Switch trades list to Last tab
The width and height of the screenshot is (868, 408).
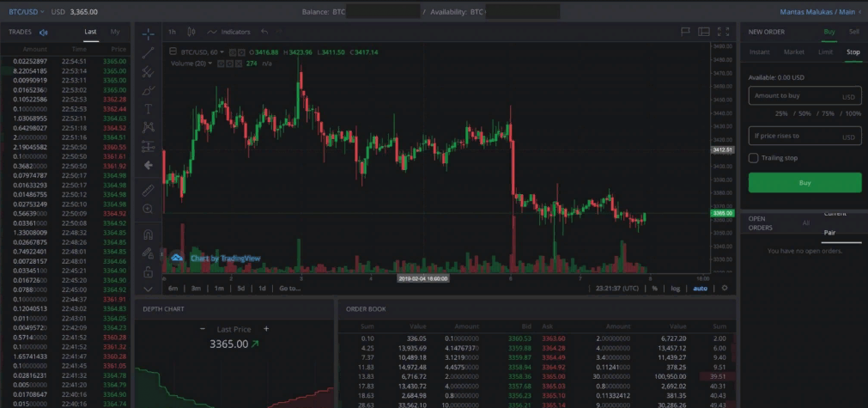pos(90,32)
